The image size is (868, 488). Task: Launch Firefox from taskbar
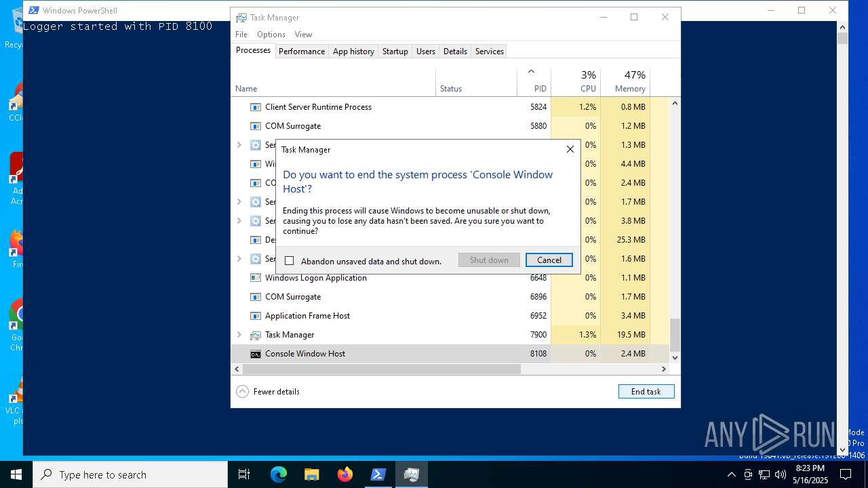(345, 474)
